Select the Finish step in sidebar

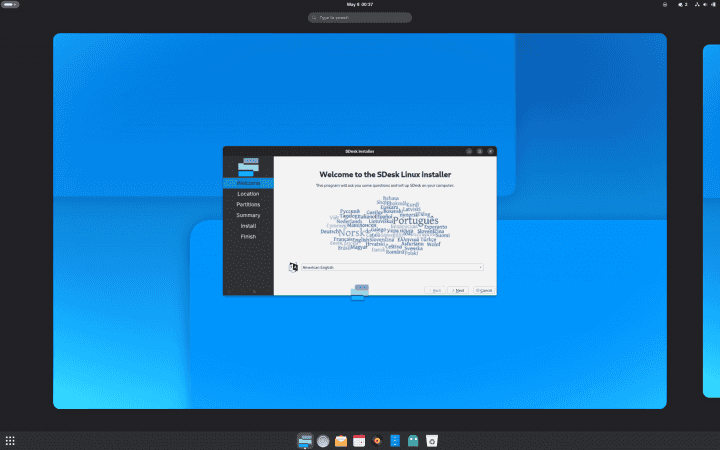[x=248, y=236]
